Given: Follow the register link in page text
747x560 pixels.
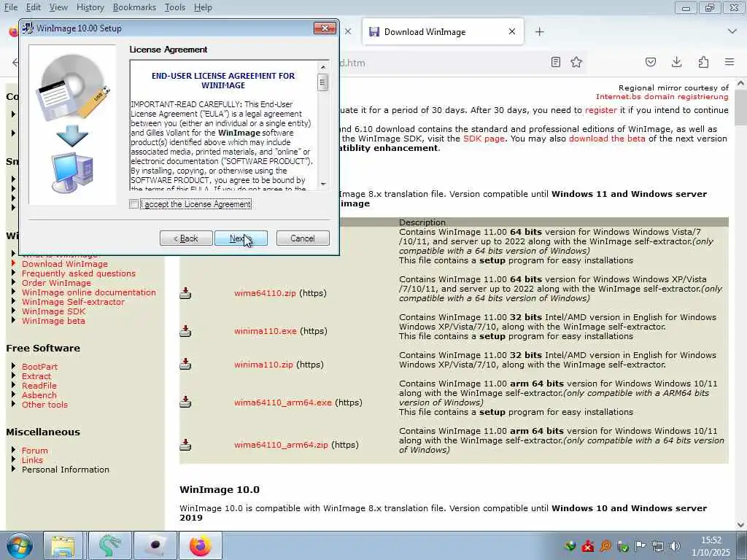Looking at the screenshot, I should [601, 110].
